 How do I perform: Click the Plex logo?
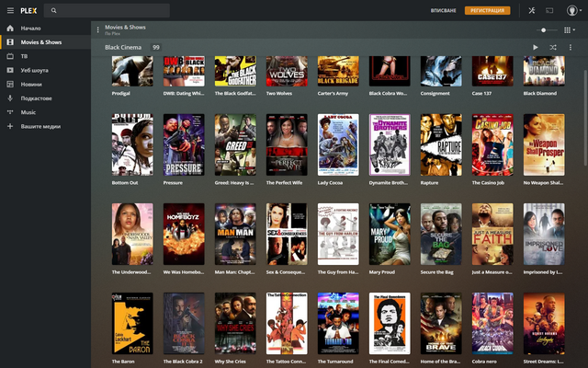(28, 10)
